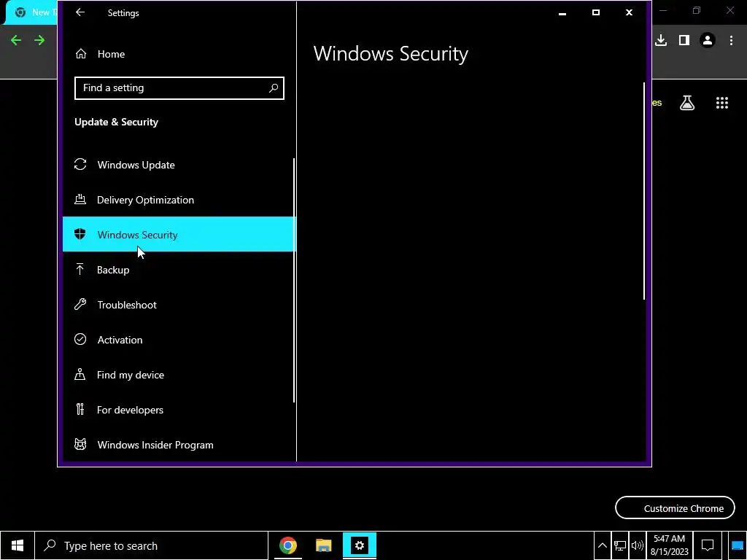
Task: Open File Explorer from taskbar
Action: tap(323, 545)
